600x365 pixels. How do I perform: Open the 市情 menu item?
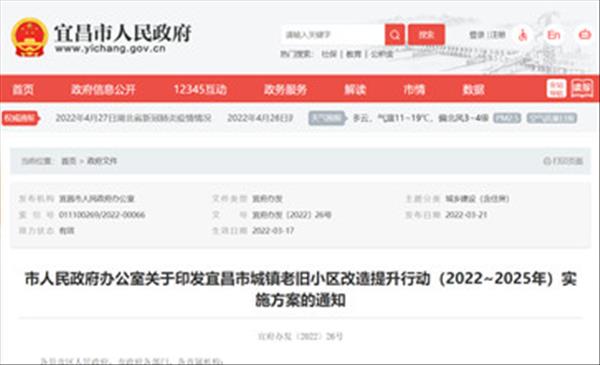tap(414, 90)
